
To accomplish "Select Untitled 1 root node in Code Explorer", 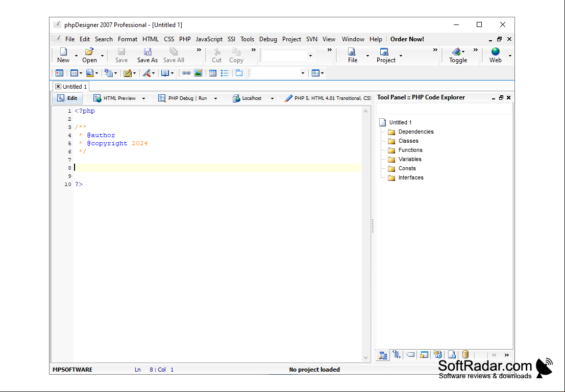I will [x=400, y=123].
